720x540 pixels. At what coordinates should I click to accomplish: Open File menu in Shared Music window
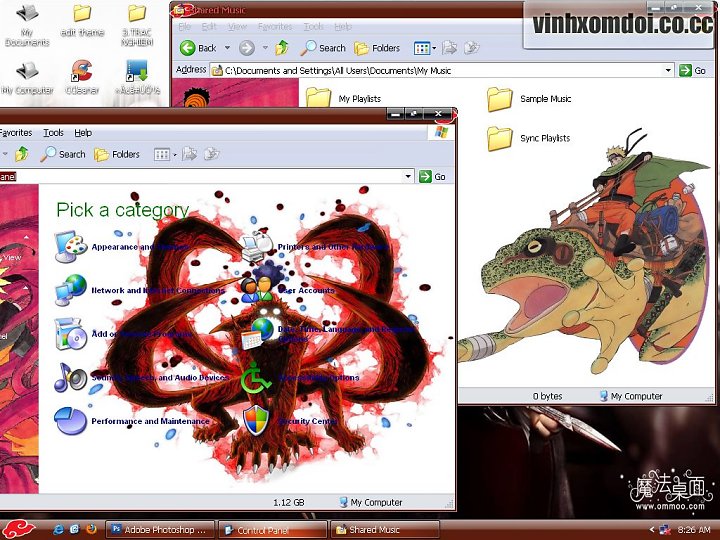pos(185,27)
